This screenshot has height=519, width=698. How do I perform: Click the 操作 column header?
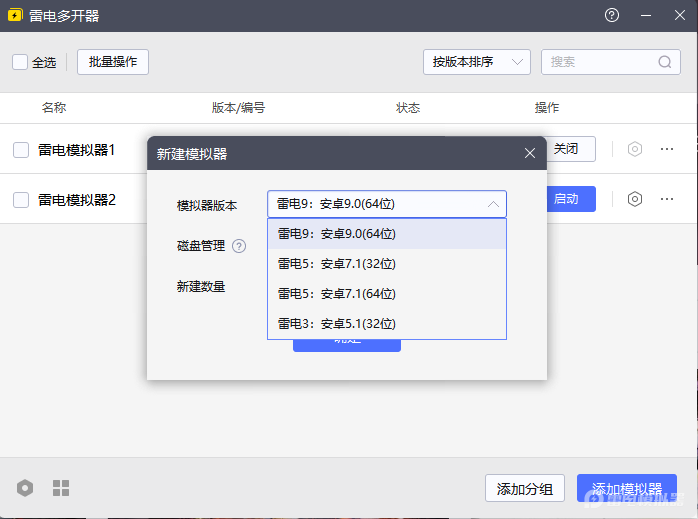[x=547, y=108]
